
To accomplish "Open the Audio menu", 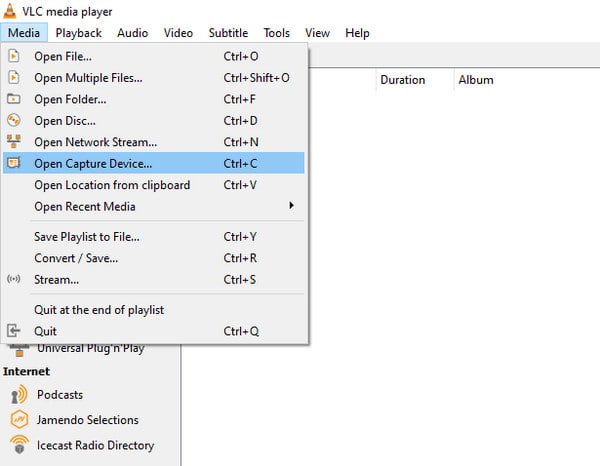I will pyautogui.click(x=132, y=33).
